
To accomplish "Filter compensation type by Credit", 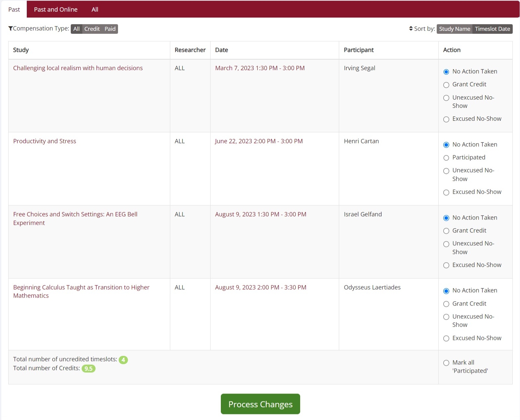I will point(92,29).
